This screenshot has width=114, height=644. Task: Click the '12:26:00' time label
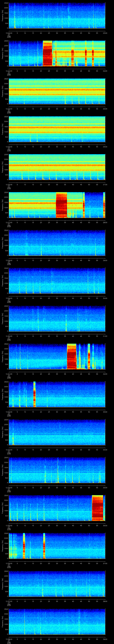9,184
